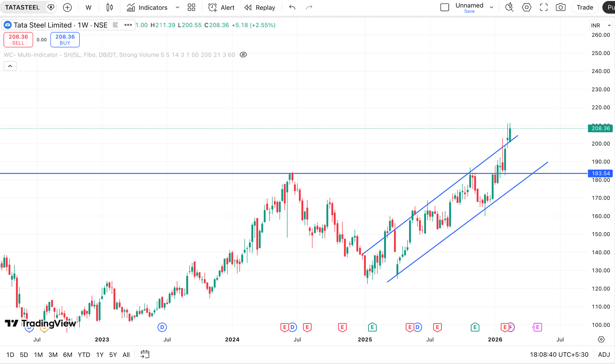Create a new Alert
Image resolution: width=615 pixels, height=364 pixels.
(x=221, y=7)
